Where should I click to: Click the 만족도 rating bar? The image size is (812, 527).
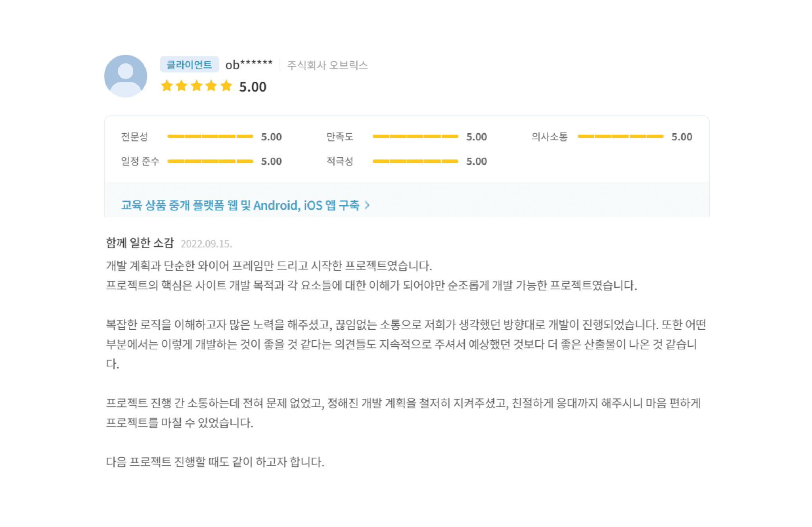[x=414, y=136]
